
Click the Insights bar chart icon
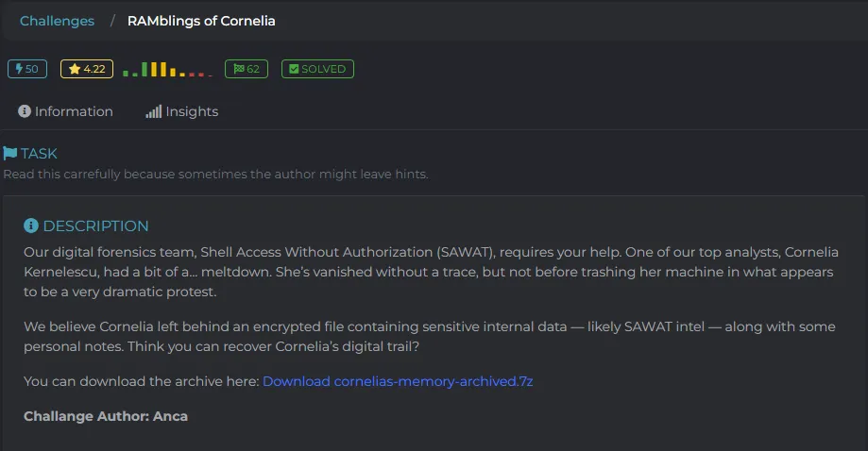coord(154,111)
